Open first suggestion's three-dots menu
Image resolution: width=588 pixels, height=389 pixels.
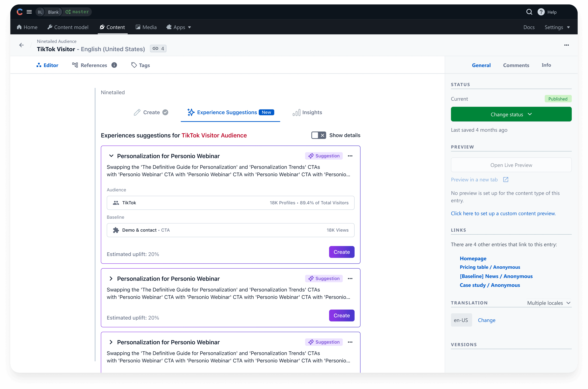(x=350, y=156)
